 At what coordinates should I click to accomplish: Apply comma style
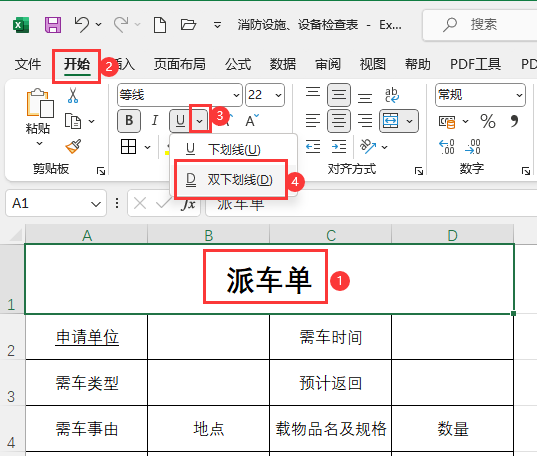pyautogui.click(x=514, y=121)
